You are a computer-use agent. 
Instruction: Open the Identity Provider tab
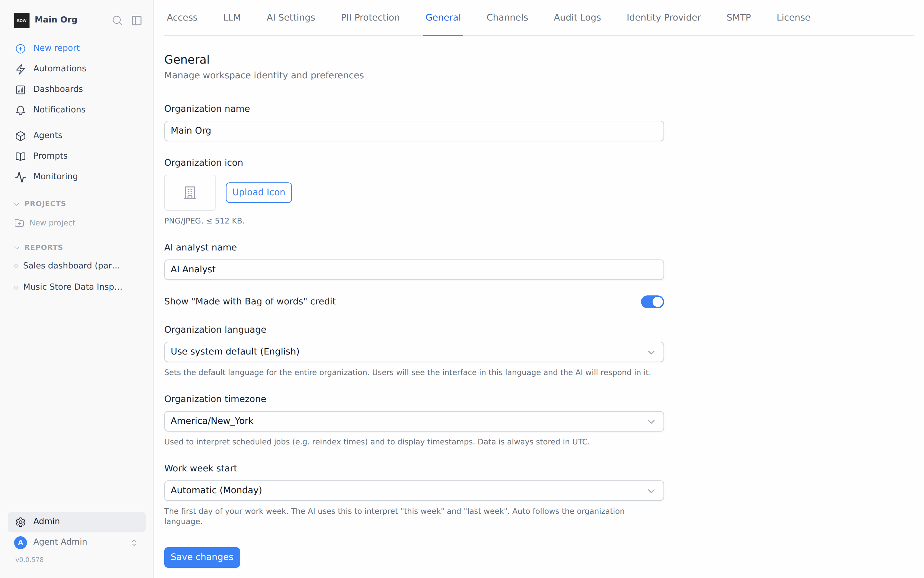(663, 18)
